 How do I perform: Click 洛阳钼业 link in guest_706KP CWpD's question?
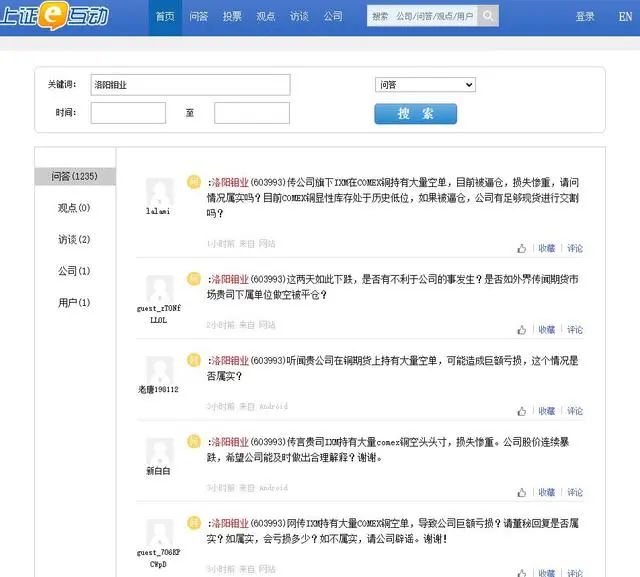click(230, 524)
